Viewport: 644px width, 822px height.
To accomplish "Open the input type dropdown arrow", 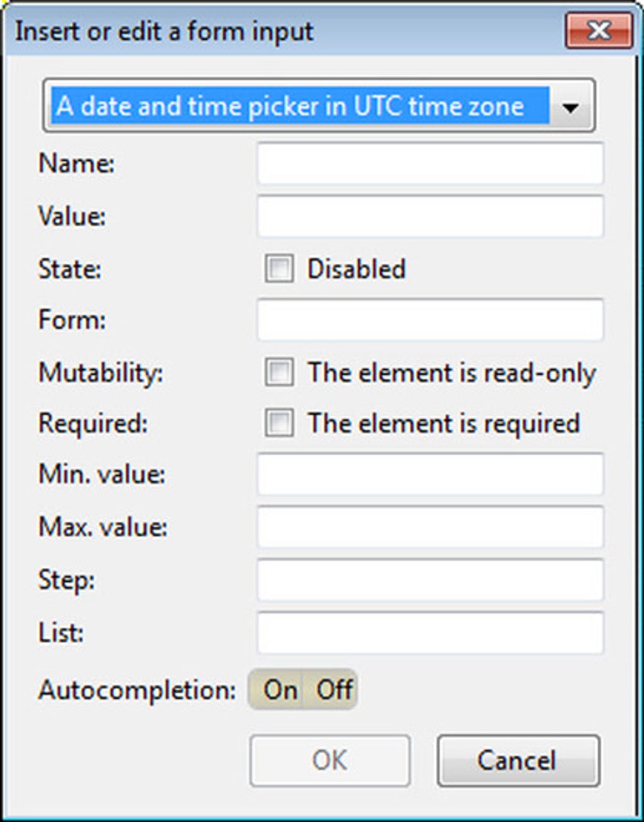I will click(x=570, y=107).
